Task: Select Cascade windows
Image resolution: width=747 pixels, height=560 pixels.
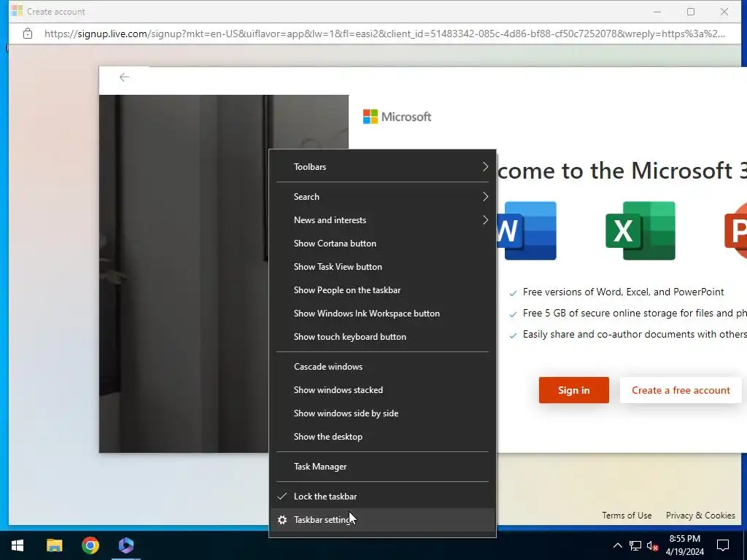Action: 382,367
